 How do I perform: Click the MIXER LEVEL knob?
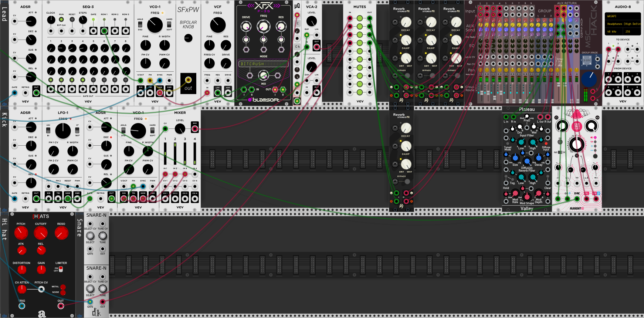180,129
